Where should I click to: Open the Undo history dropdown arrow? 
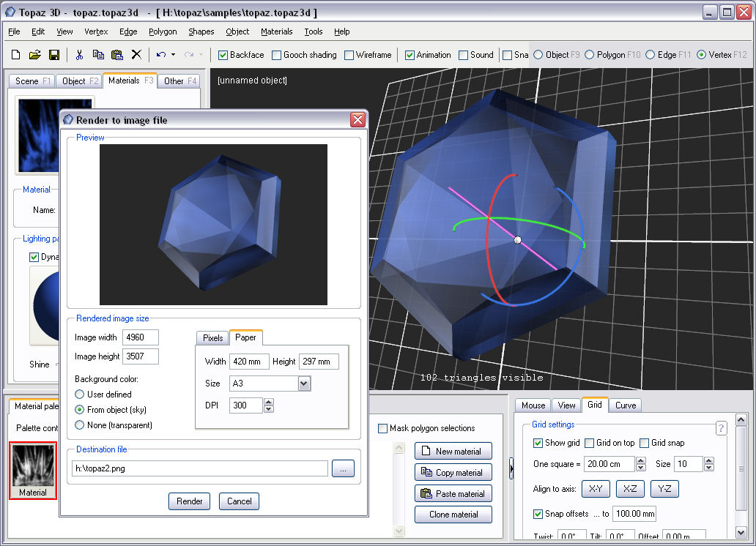point(173,55)
